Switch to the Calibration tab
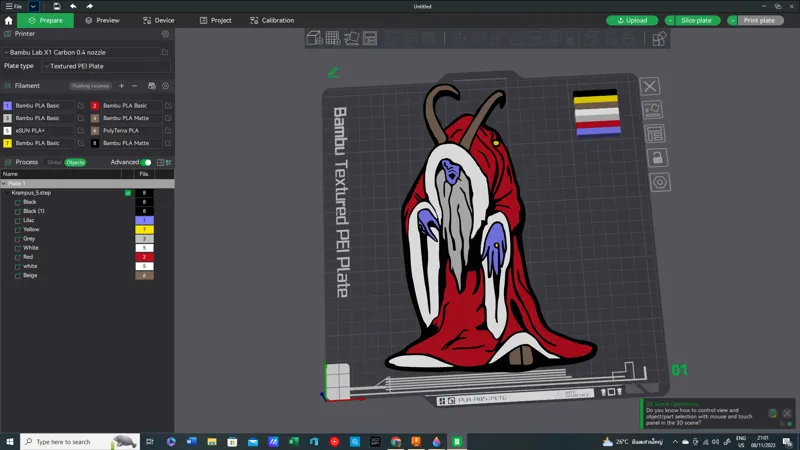Screen dimensions: 800x450 tap(272, 20)
